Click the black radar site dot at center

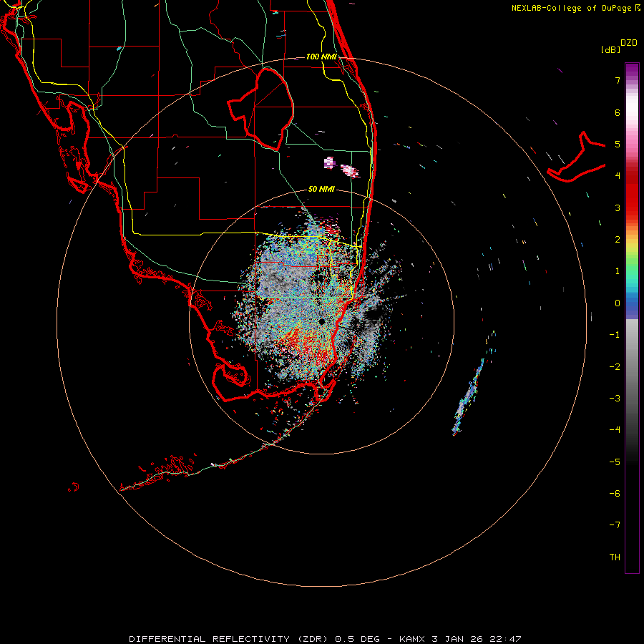[322, 321]
